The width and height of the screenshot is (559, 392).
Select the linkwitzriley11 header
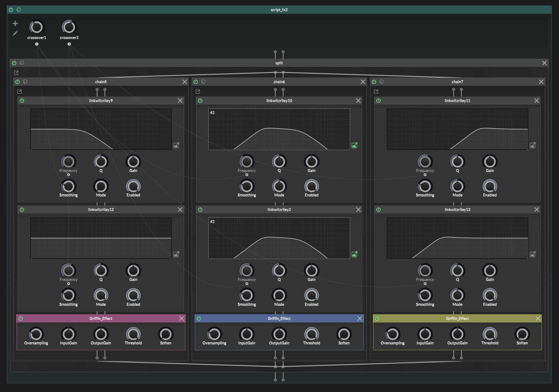coord(457,100)
